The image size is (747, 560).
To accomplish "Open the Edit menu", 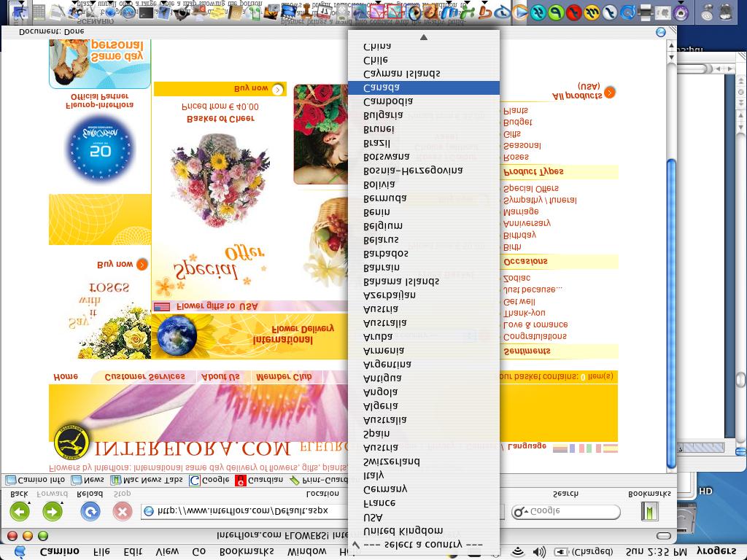I will point(133,551).
